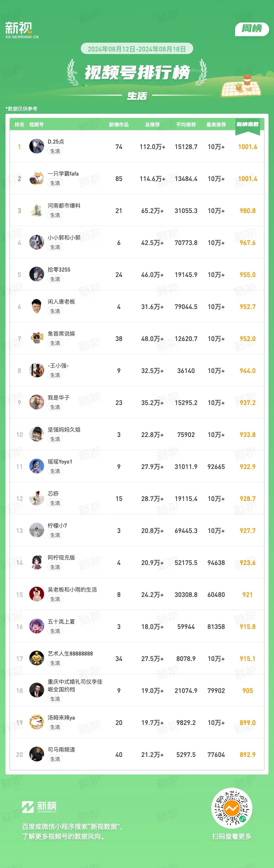Click the 生活 tag under 柠檬小7
This screenshot has width=274, height=868.
pos(55,535)
